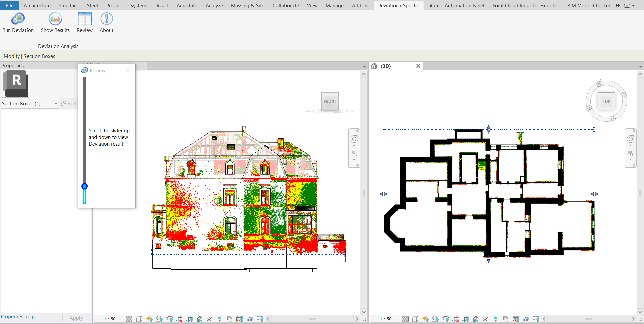Toggle Shadows in the TOP view bar
The image size is (644, 324).
[435, 319]
